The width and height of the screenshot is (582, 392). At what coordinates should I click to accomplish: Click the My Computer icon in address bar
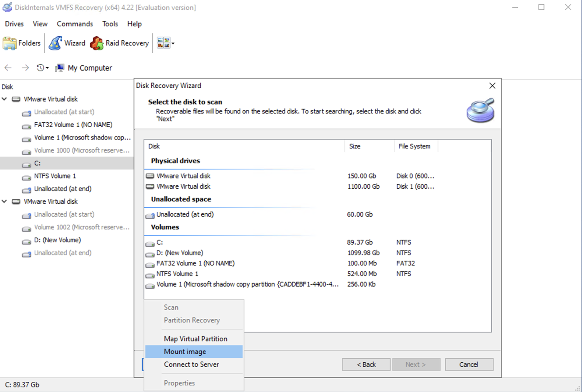[x=60, y=68]
